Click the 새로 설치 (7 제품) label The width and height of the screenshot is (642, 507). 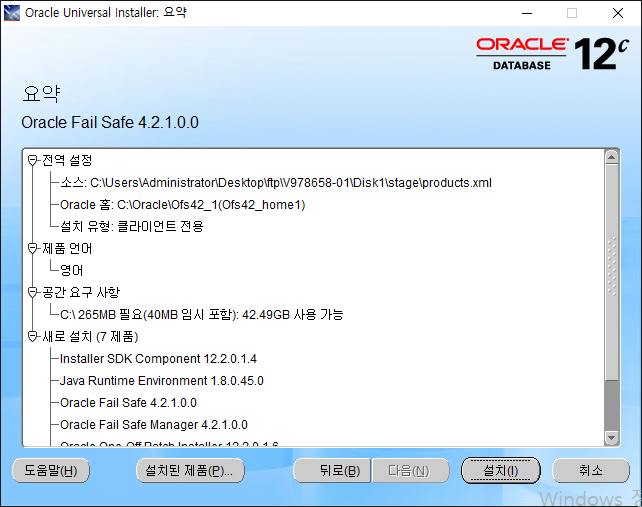(x=90, y=337)
